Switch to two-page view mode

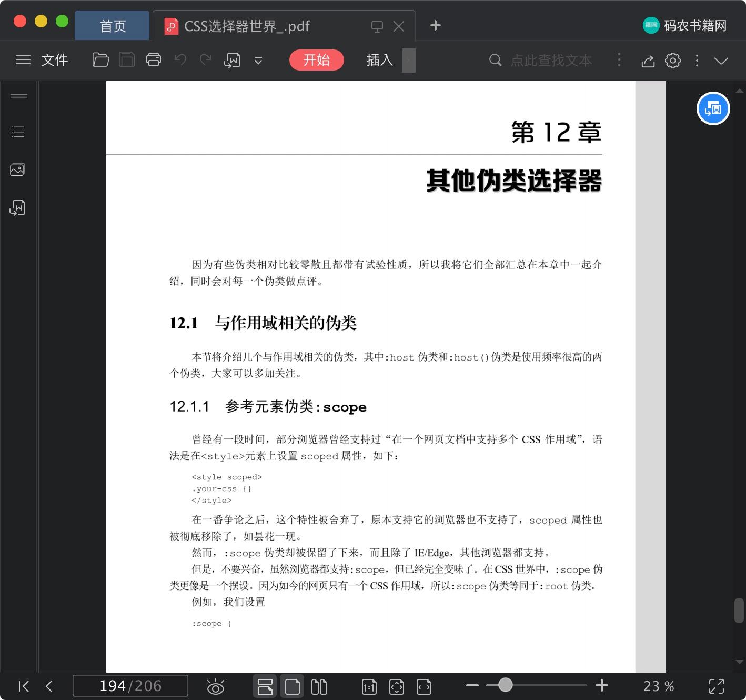coord(319,686)
